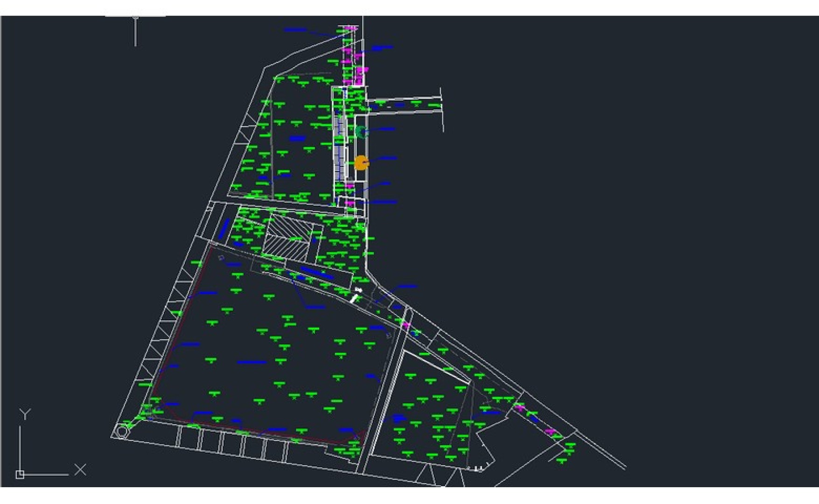Select the small diamond symbol in large plot corner
This screenshot has width=819, height=504.
click(x=221, y=258)
